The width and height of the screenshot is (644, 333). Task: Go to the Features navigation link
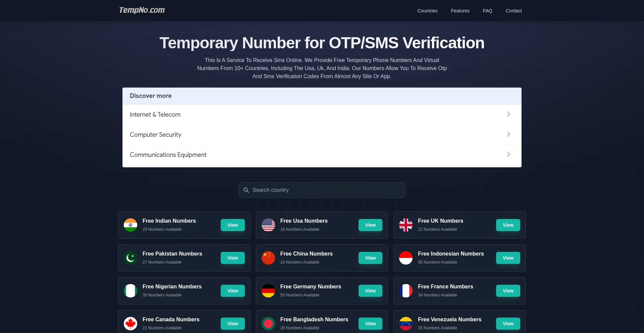point(460,11)
